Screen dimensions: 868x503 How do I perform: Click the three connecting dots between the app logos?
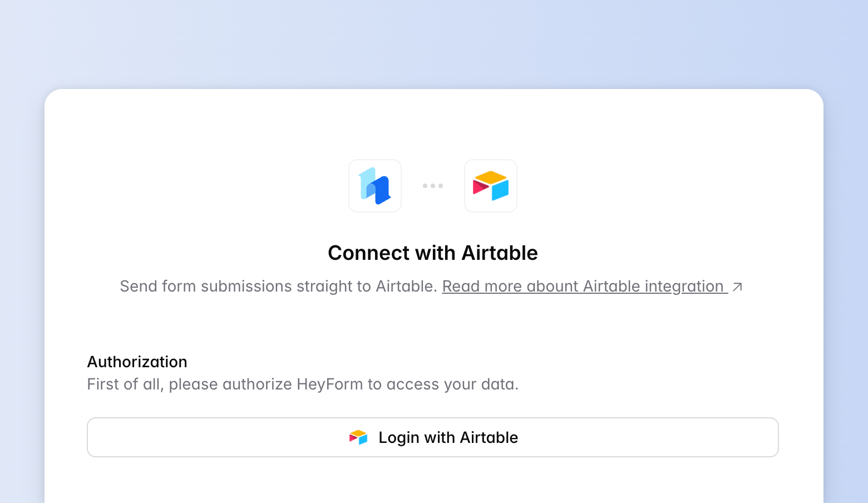[x=433, y=186]
